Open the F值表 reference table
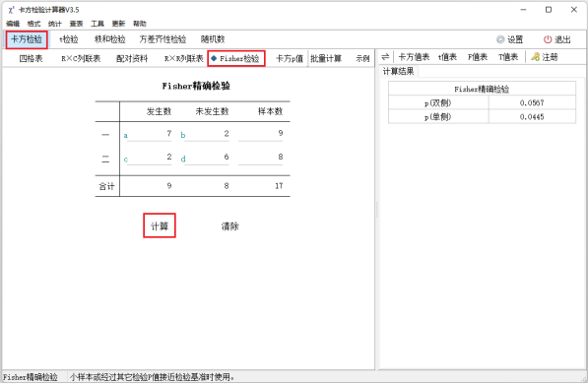This screenshot has height=384, width=588. (478, 57)
